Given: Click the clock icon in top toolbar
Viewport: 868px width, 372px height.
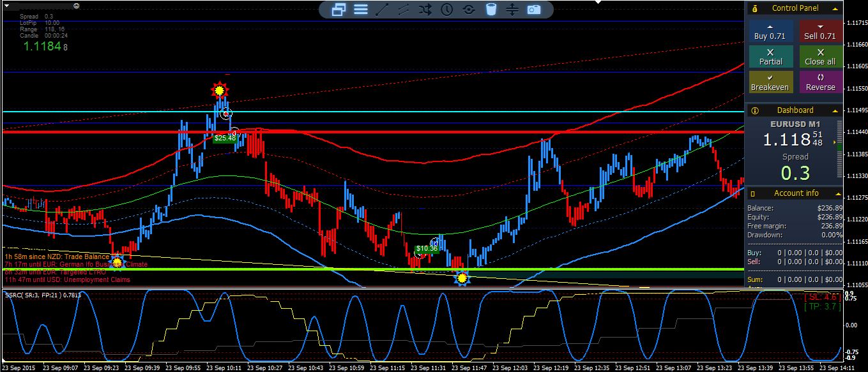Looking at the screenshot, I should 447,10.
